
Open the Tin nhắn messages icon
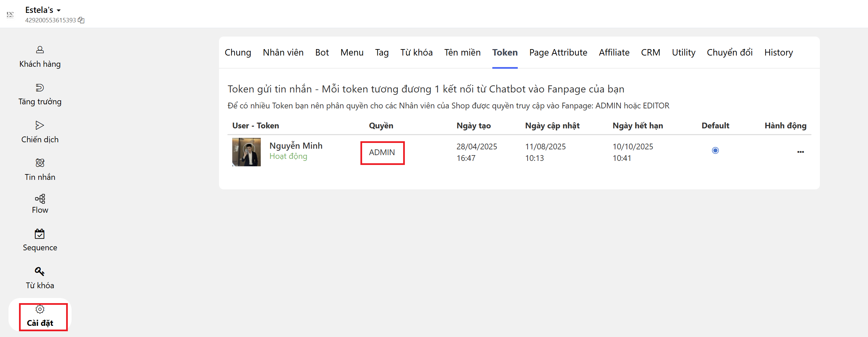40,163
